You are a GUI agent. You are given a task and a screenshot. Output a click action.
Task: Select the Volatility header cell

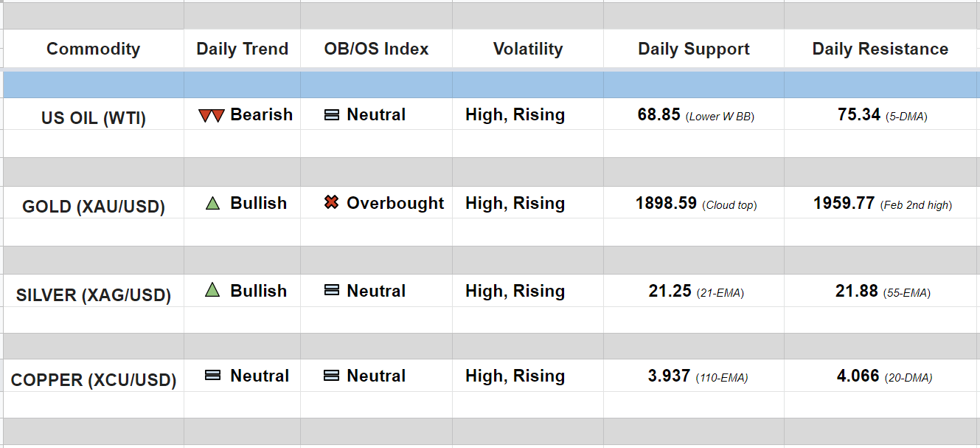pos(527,49)
